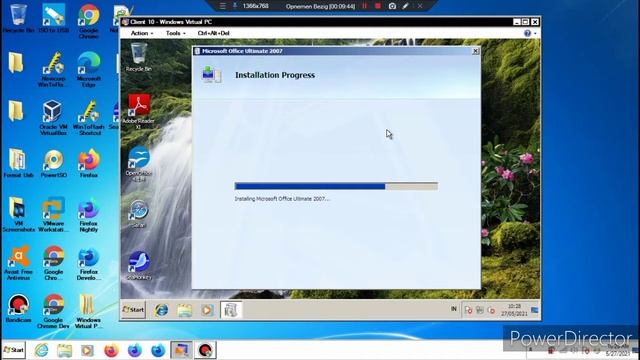Launch Firefox desktop shortcut
Screen dimensions: 640x360
(89, 163)
